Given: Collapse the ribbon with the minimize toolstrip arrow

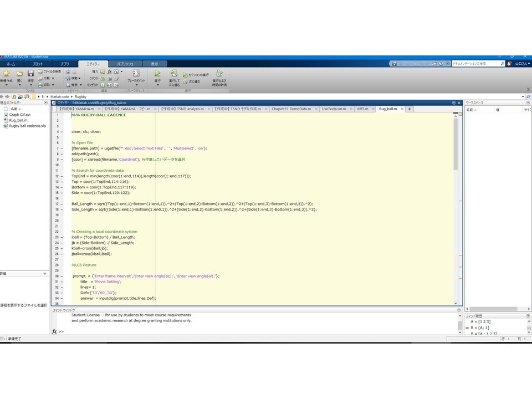Looking at the screenshot, I should click(528, 89).
